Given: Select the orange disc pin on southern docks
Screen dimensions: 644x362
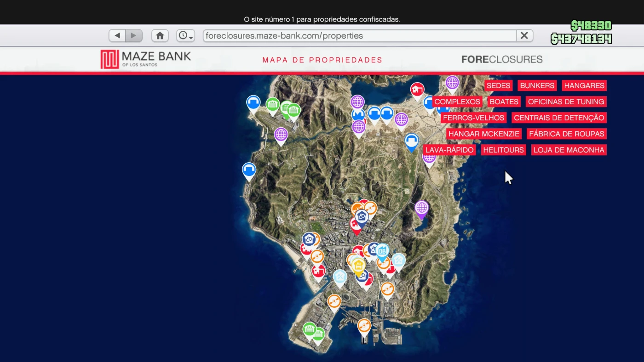Looking at the screenshot, I should pos(364,326).
